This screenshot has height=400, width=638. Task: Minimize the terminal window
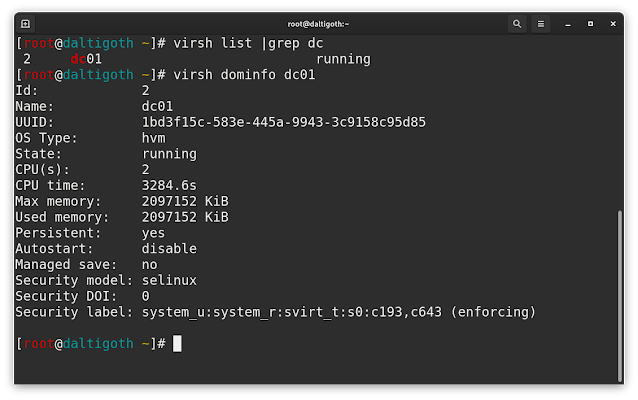coord(569,23)
